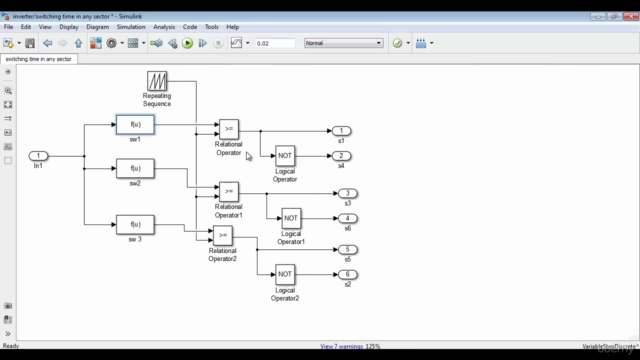
Task: Select the sw 3 function block
Action: point(135,224)
